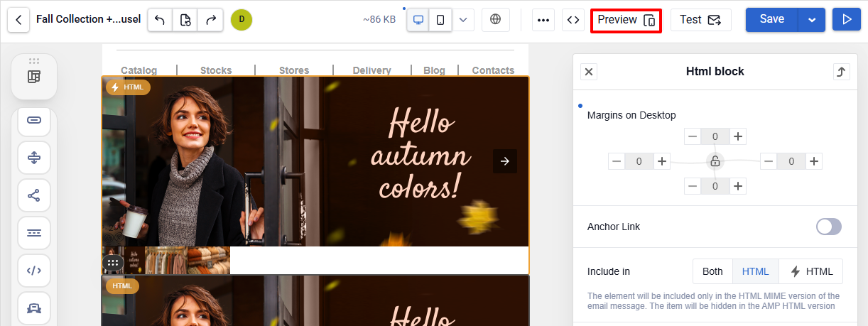Click the first block's HTML badge
This screenshot has width=868, height=326.
128,87
